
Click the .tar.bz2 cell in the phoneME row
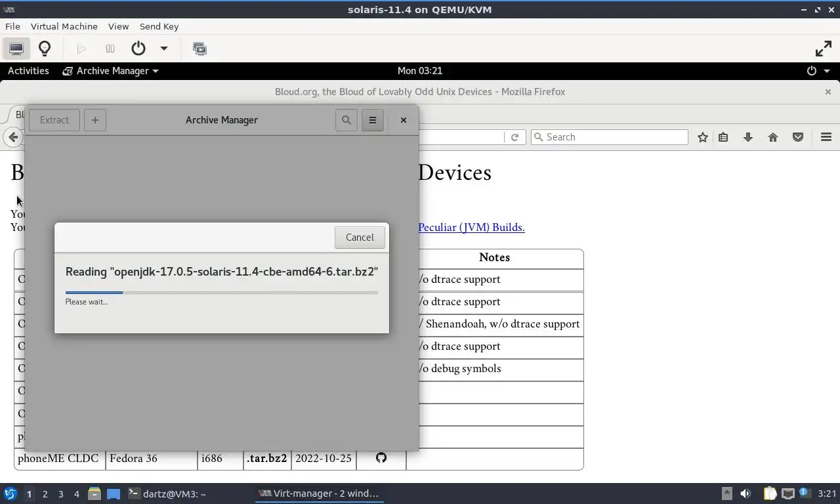[x=267, y=459]
